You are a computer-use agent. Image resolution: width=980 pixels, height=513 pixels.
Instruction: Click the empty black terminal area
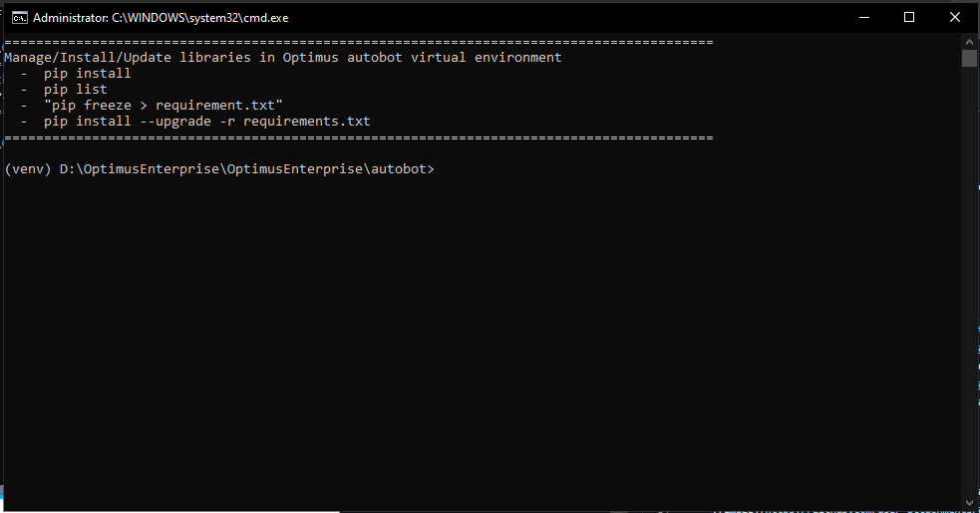click(x=479, y=349)
